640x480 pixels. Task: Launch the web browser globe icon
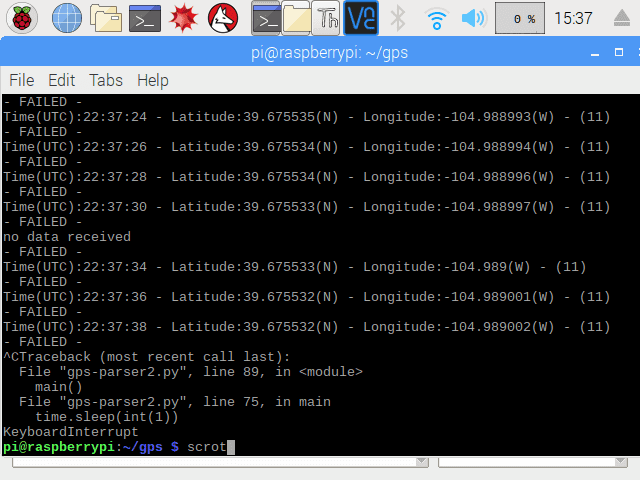(67, 18)
